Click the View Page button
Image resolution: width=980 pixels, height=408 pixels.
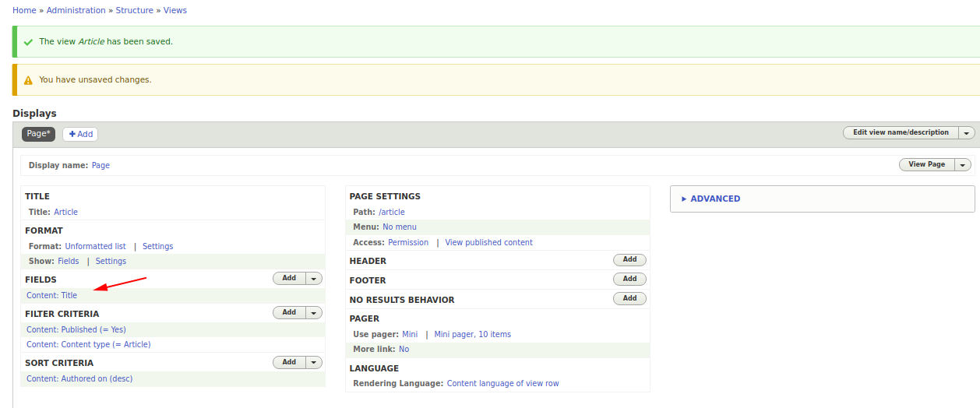pos(927,164)
